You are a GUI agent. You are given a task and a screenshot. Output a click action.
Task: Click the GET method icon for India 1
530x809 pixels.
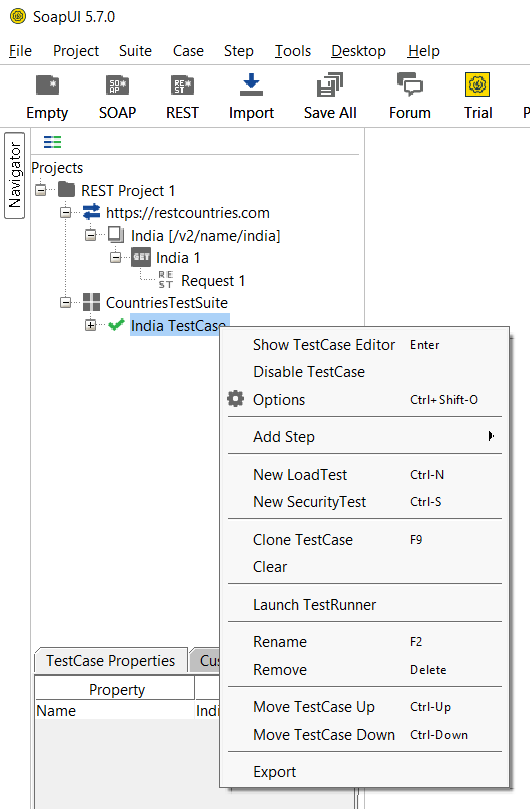141,257
